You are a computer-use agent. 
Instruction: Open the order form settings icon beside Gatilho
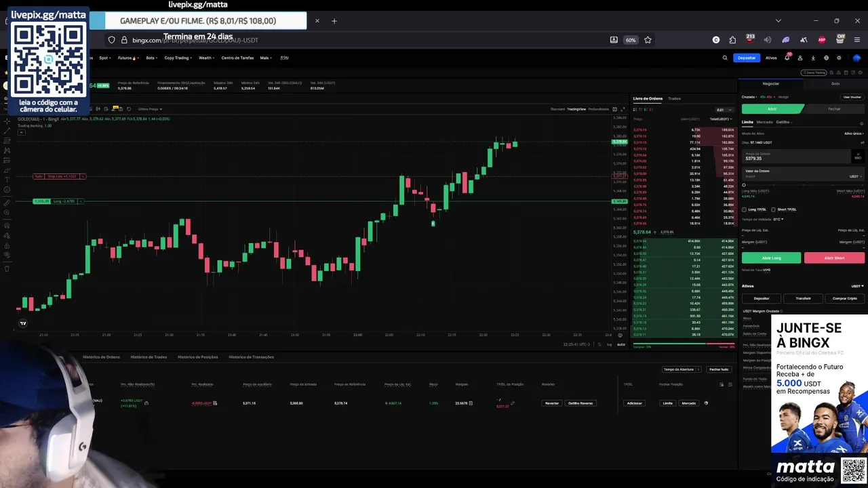(862, 123)
